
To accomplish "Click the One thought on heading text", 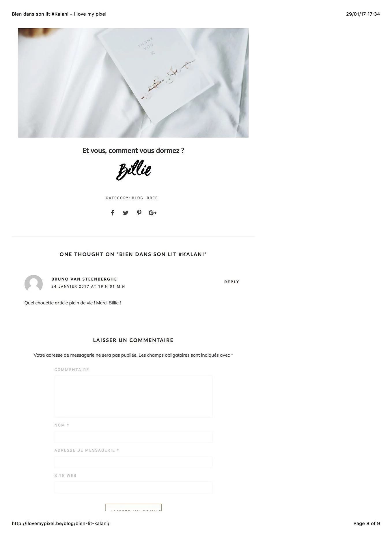I will coord(133,254).
